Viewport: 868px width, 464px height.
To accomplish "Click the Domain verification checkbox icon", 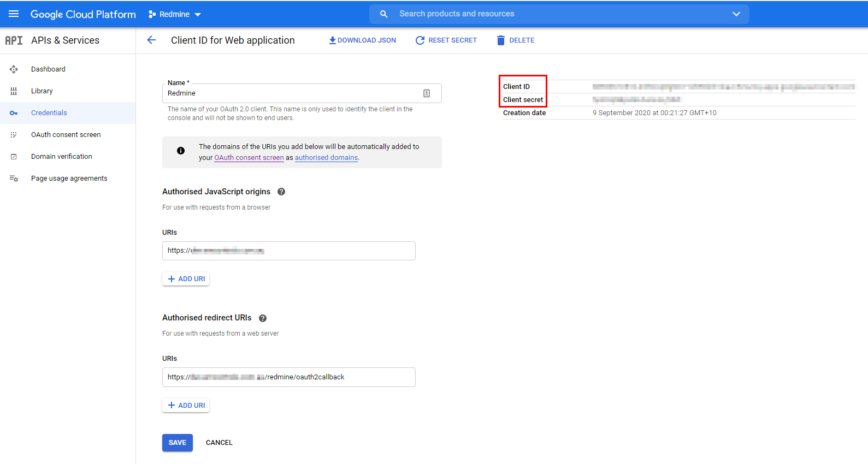I will coord(14,157).
